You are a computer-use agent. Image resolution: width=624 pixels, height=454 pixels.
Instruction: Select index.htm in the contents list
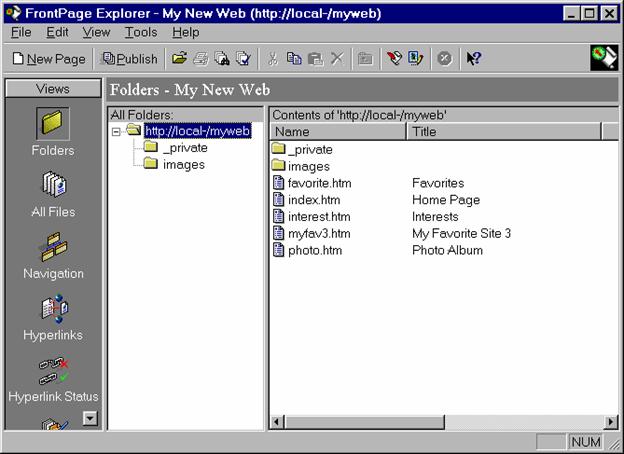pyautogui.click(x=313, y=200)
